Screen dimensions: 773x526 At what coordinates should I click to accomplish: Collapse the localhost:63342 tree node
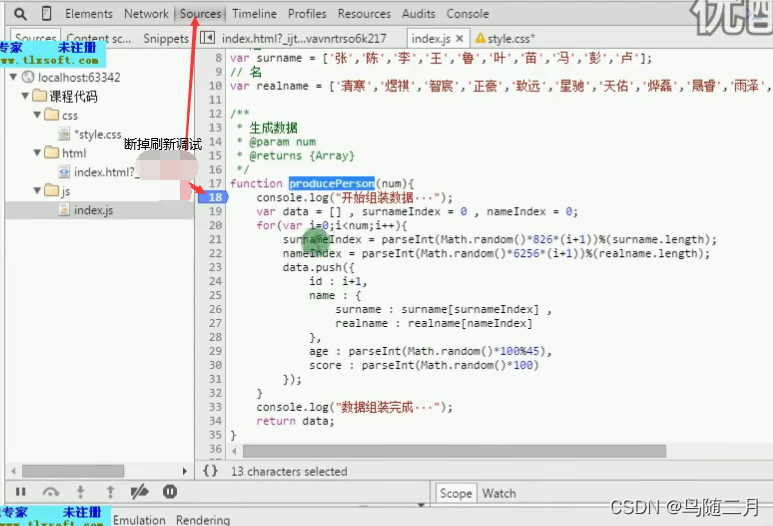[12, 77]
